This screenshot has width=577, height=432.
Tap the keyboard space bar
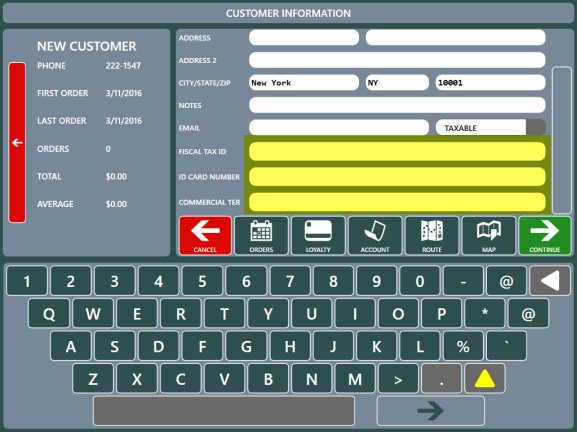coord(224,411)
